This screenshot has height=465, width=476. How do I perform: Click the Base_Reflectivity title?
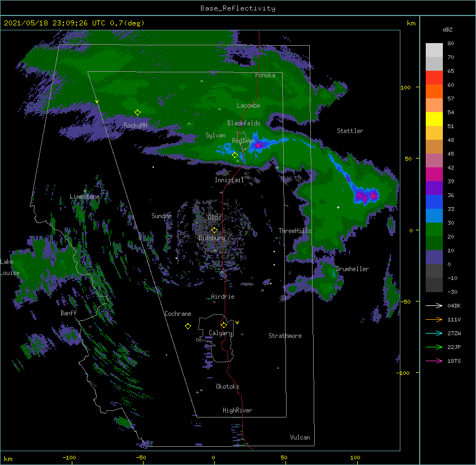pyautogui.click(x=238, y=8)
